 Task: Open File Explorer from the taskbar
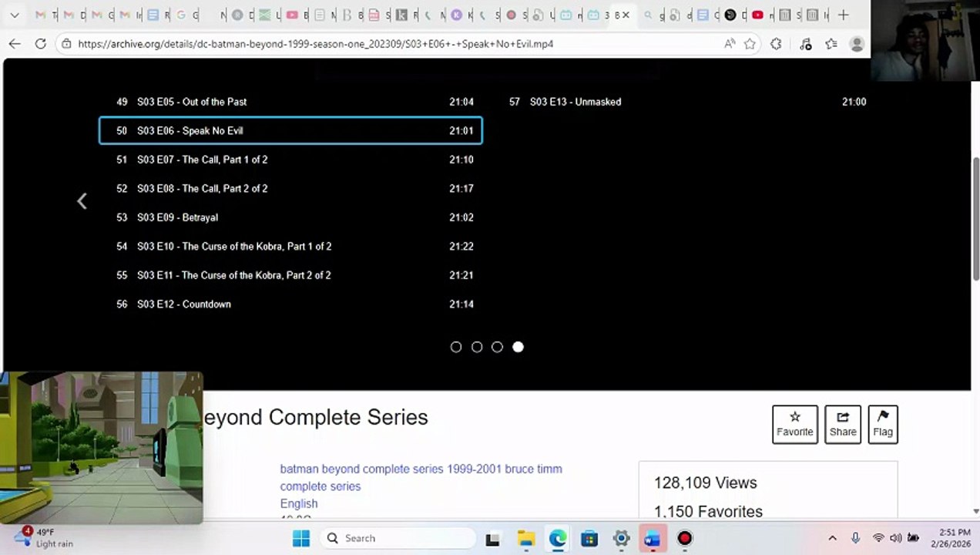coord(525,539)
